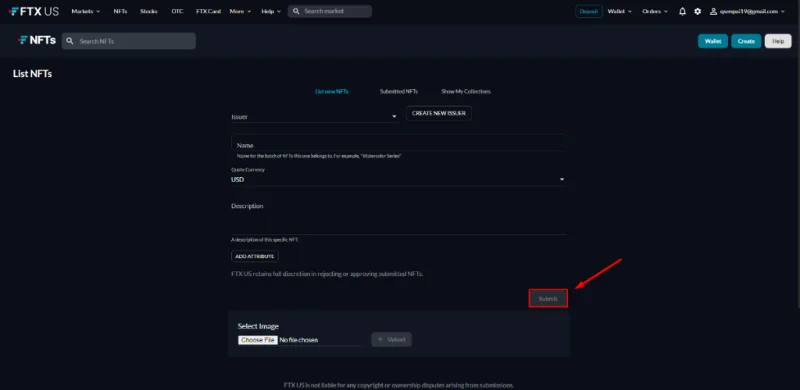Click the Deposit button
Image resolution: width=800 pixels, height=390 pixels.
click(589, 11)
